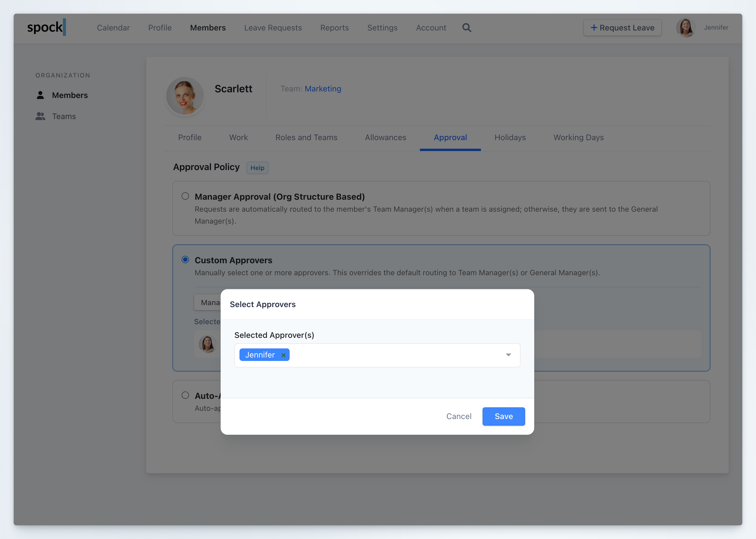Select the Manager Approval radio button
The width and height of the screenshot is (756, 539).
tap(185, 196)
